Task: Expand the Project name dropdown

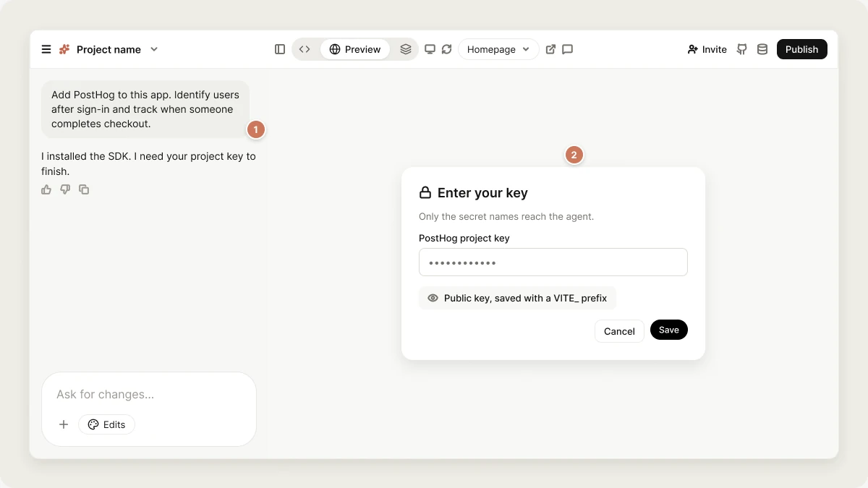Action: pos(154,49)
